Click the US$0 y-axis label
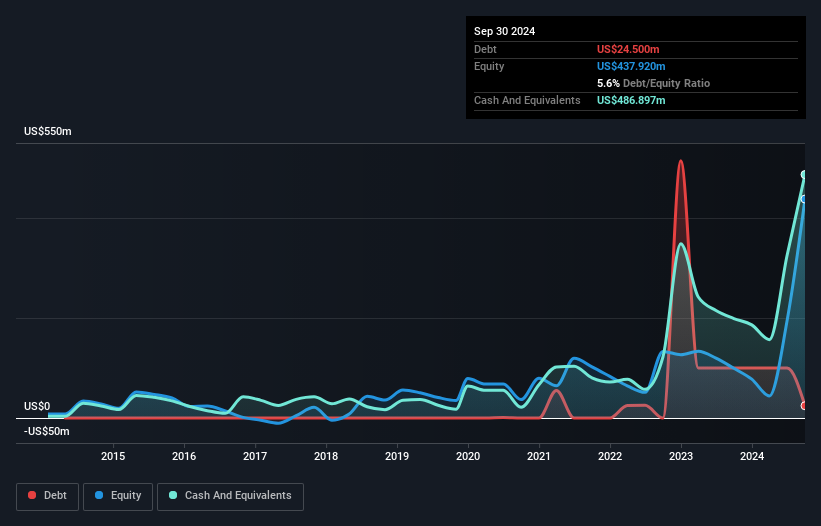821x526 pixels. point(37,407)
